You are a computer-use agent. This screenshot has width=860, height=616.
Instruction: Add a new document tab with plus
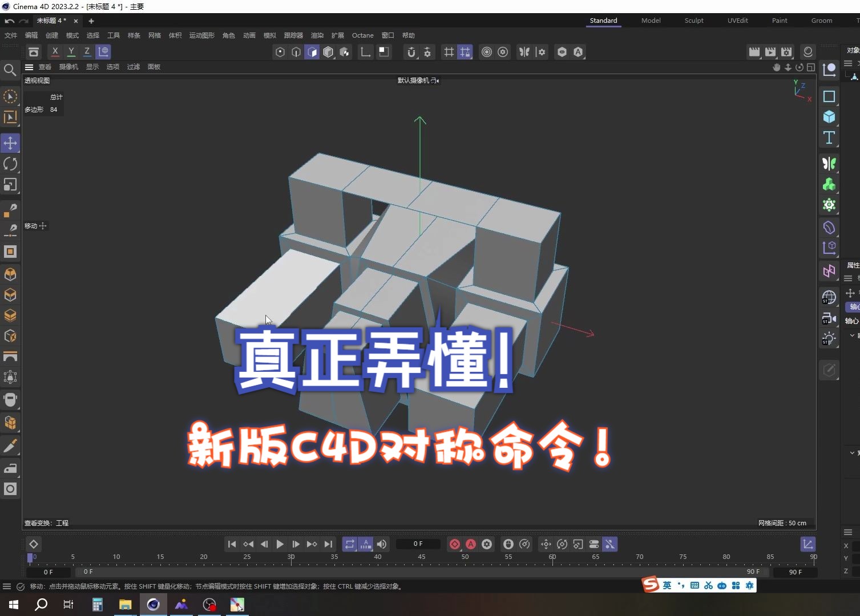(x=91, y=21)
